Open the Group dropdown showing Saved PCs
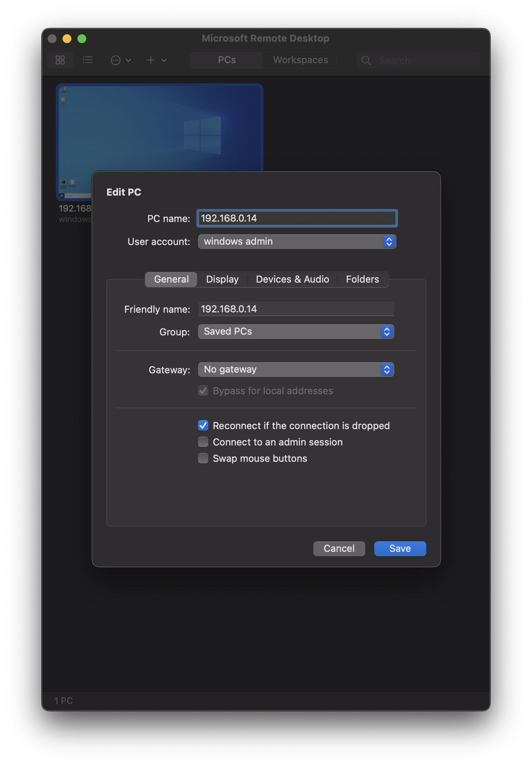 (296, 332)
